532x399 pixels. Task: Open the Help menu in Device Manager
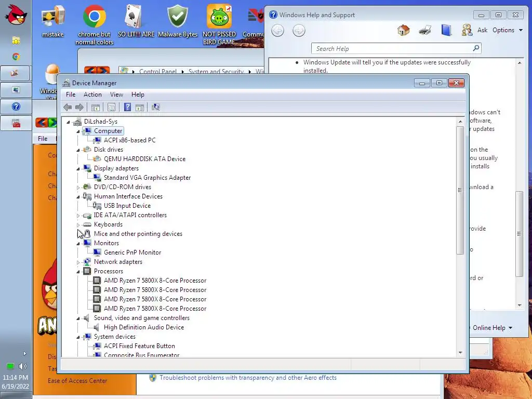138,95
